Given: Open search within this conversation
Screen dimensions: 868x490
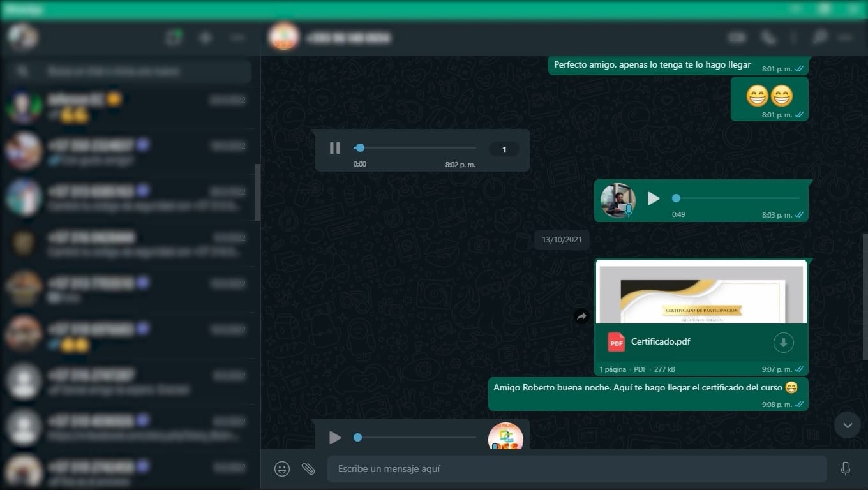Looking at the screenshot, I should (819, 38).
